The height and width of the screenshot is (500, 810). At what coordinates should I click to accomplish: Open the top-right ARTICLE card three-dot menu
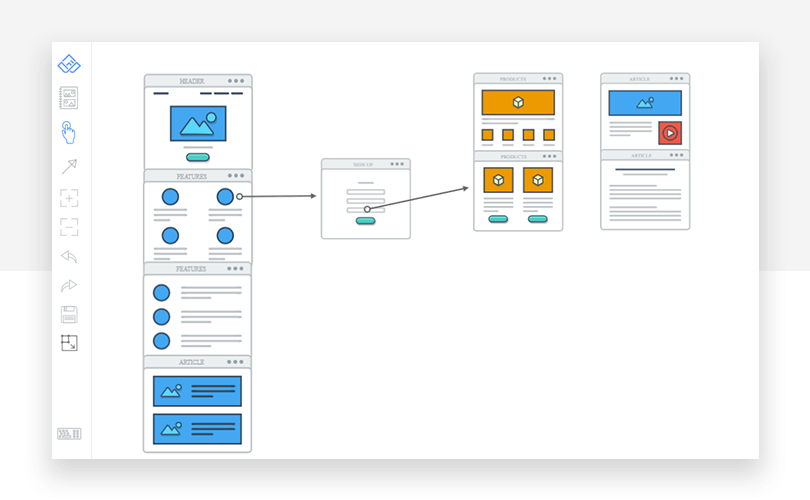[677, 79]
